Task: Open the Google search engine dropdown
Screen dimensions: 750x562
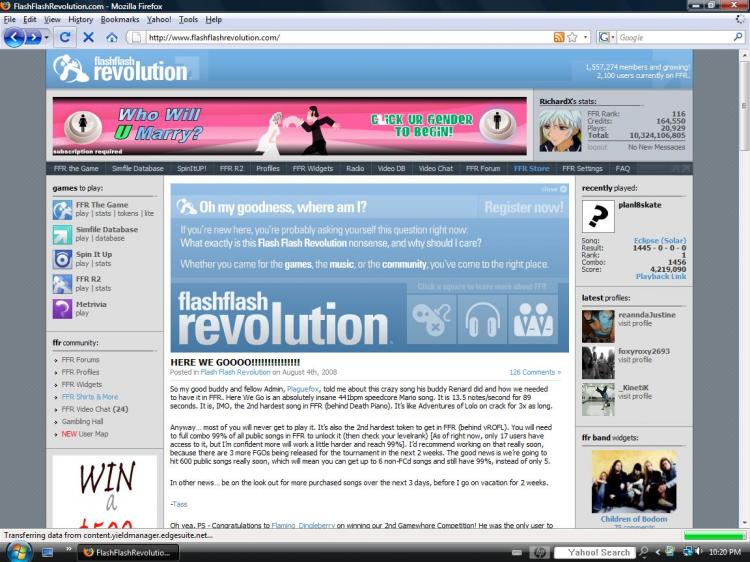Action: pyautogui.click(x=607, y=37)
